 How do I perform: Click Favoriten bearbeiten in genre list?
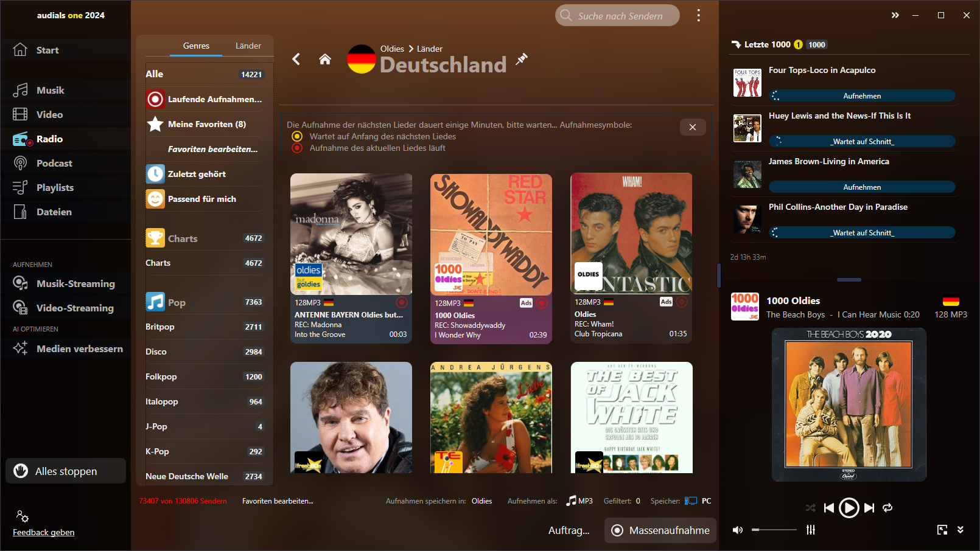pyautogui.click(x=212, y=149)
